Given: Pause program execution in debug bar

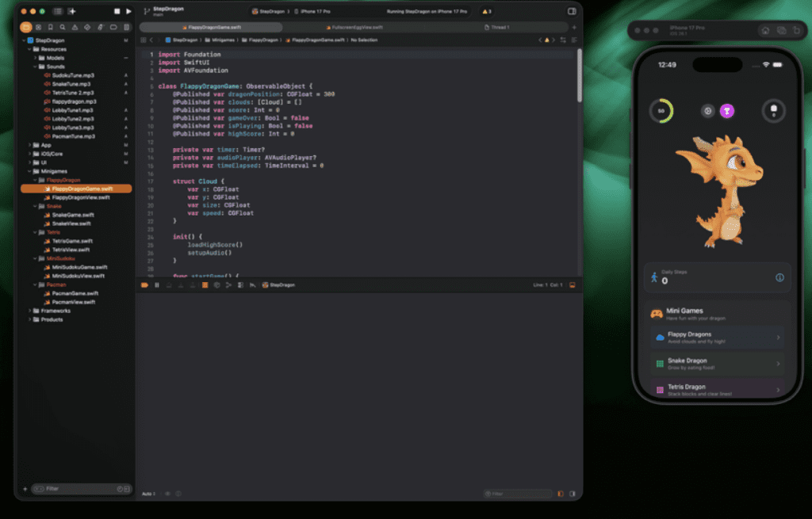Looking at the screenshot, I should pos(156,284).
